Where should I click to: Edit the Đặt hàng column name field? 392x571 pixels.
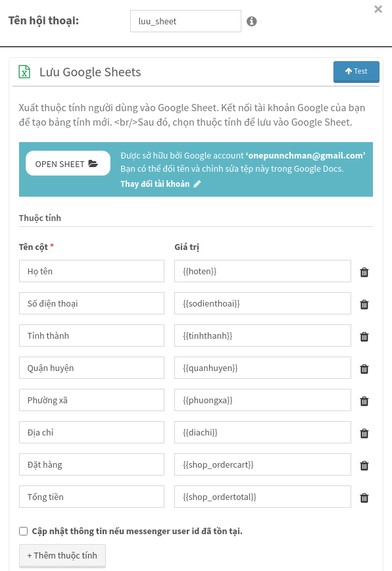pyautogui.click(x=91, y=464)
